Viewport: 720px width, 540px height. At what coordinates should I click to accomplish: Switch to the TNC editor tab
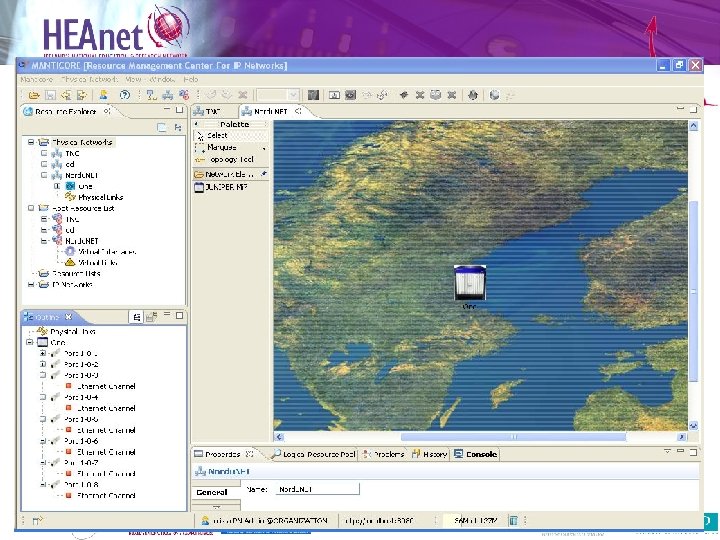click(x=213, y=111)
